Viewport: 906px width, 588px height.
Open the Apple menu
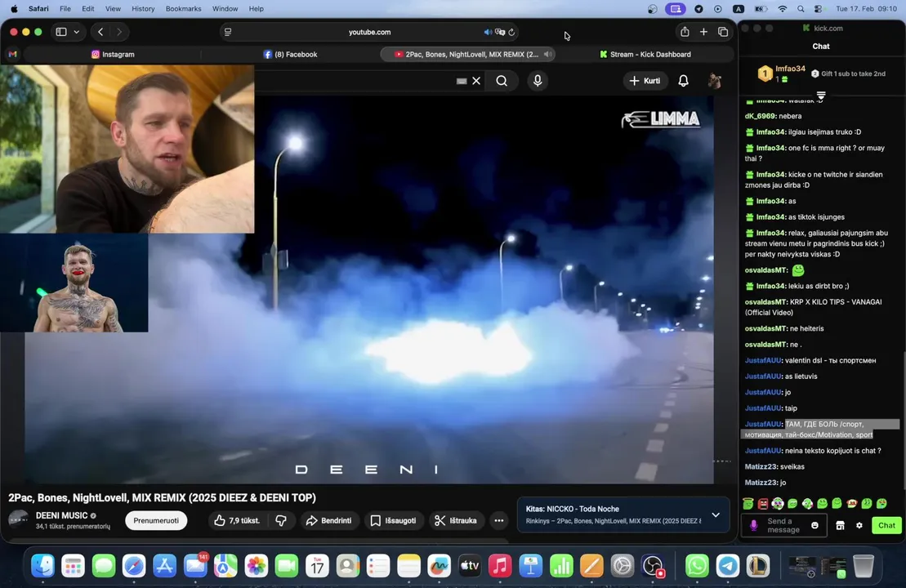point(14,9)
